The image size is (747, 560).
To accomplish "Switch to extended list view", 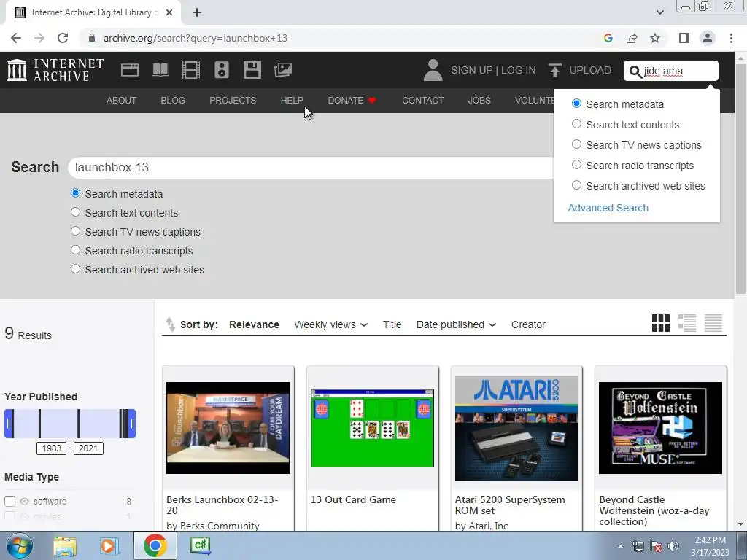I will [687, 323].
